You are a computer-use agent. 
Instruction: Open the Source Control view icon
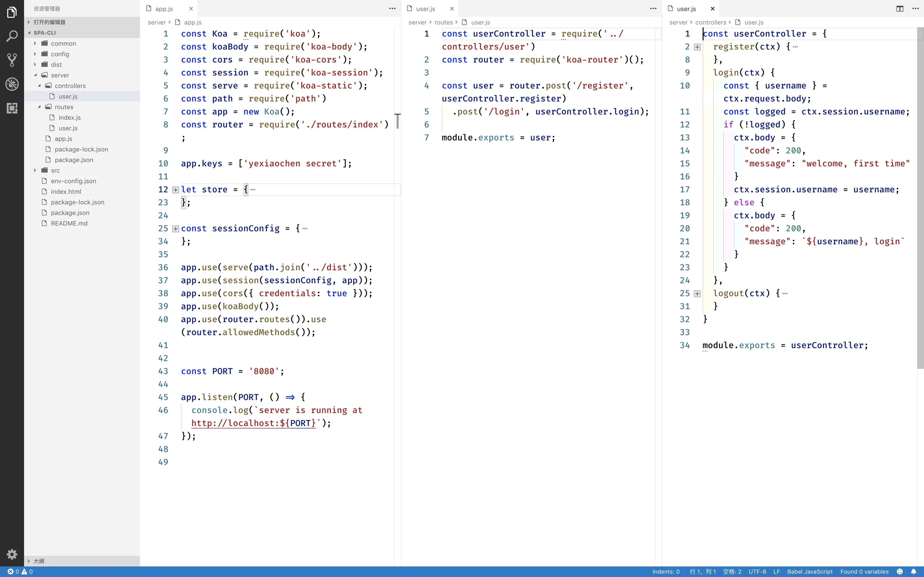12,60
